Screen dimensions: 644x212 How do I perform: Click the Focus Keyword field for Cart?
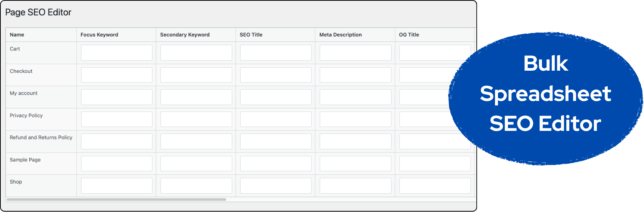117,53
